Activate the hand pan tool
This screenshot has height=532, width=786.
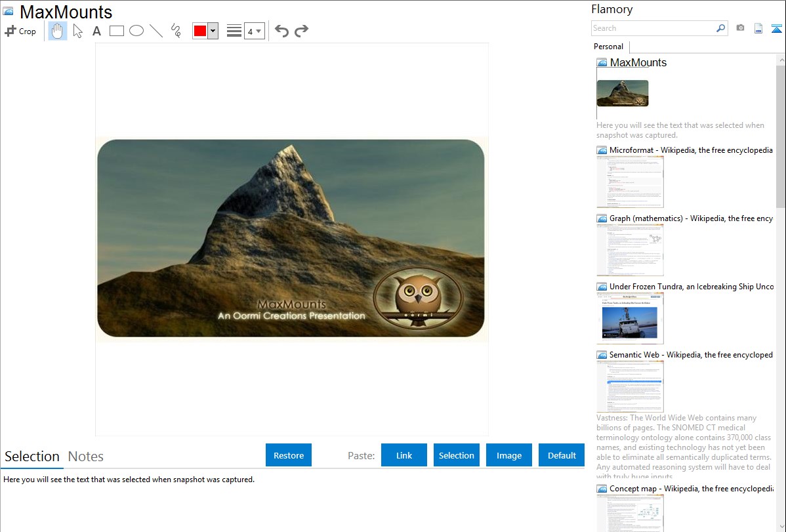pos(57,31)
